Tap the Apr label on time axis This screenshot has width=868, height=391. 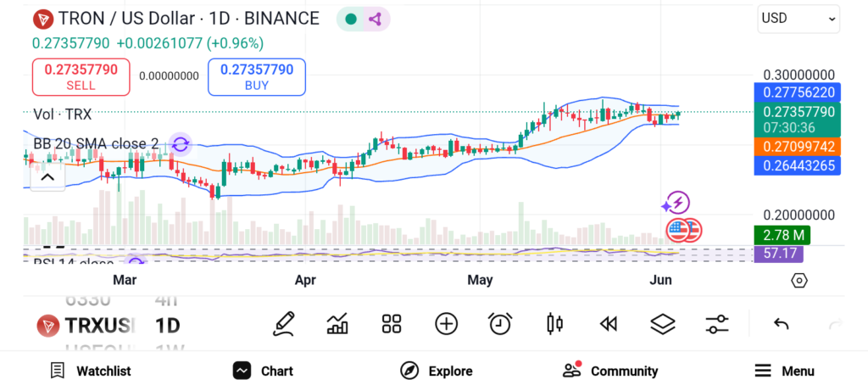coord(305,280)
